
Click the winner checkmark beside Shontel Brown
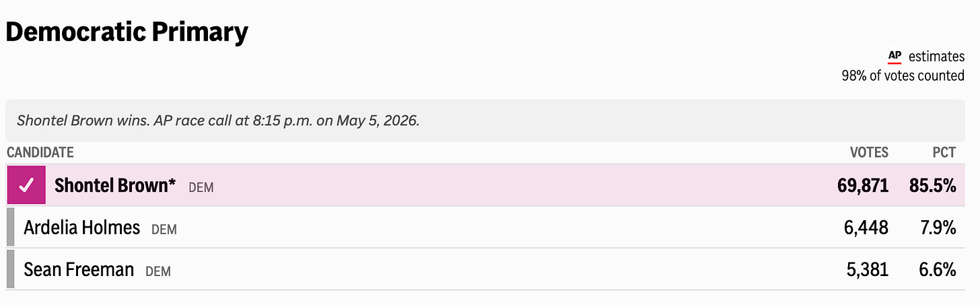(26, 185)
